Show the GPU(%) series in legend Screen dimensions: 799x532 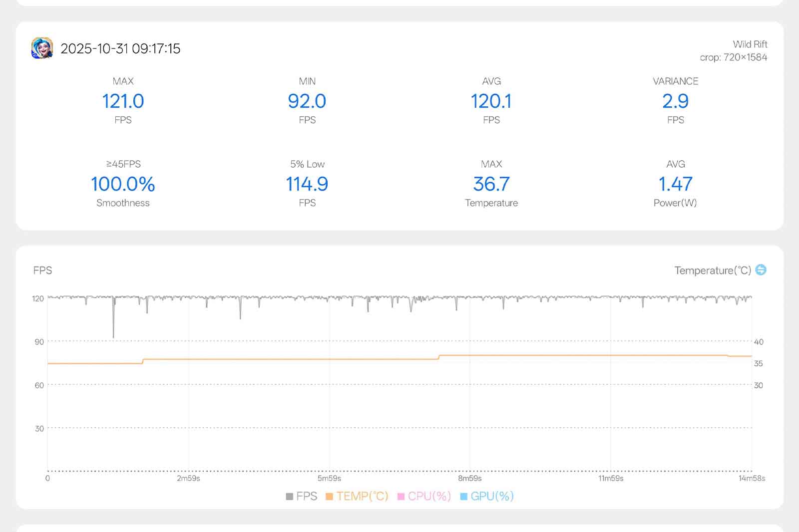tap(487, 496)
